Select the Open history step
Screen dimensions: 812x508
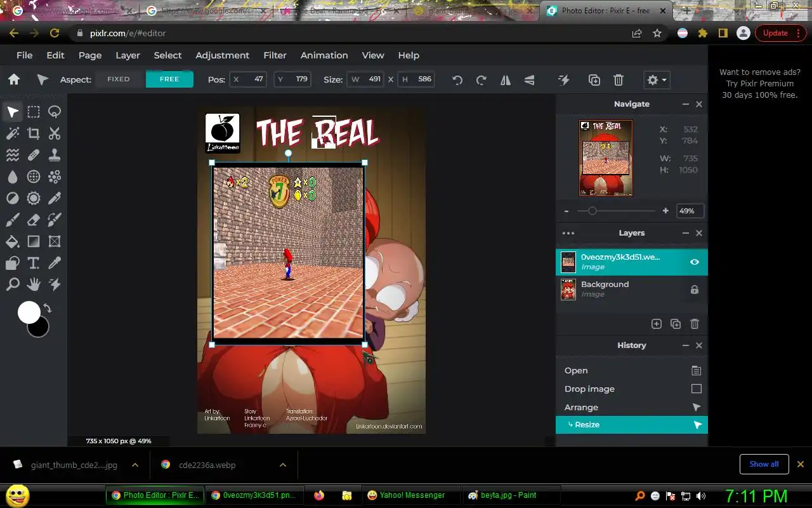(632, 371)
